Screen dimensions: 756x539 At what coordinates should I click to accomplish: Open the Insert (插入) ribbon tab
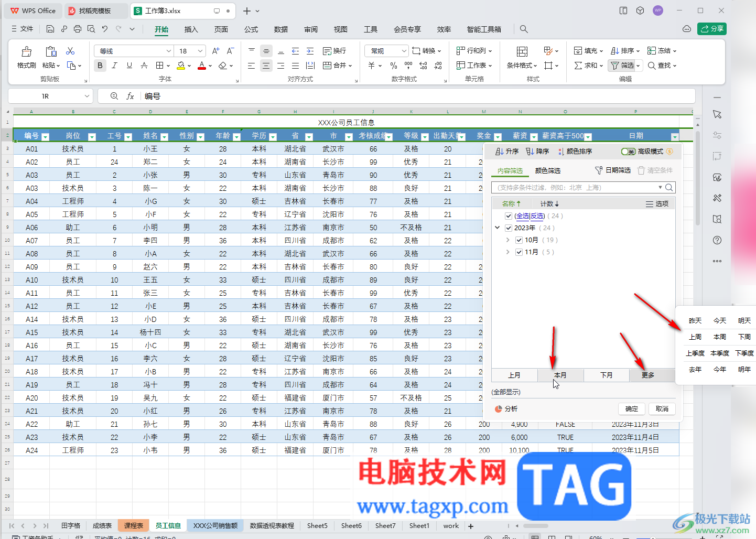(x=191, y=29)
